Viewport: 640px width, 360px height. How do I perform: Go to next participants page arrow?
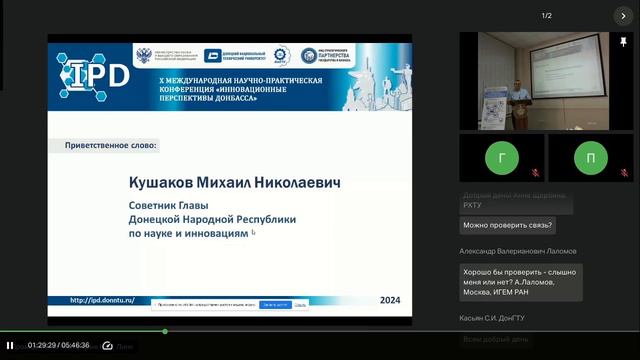tap(623, 16)
